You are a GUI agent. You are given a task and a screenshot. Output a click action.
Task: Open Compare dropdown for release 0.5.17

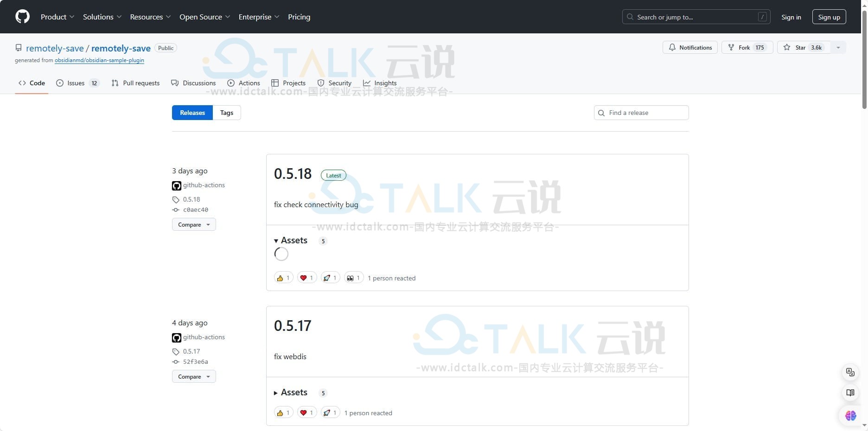pos(194,376)
